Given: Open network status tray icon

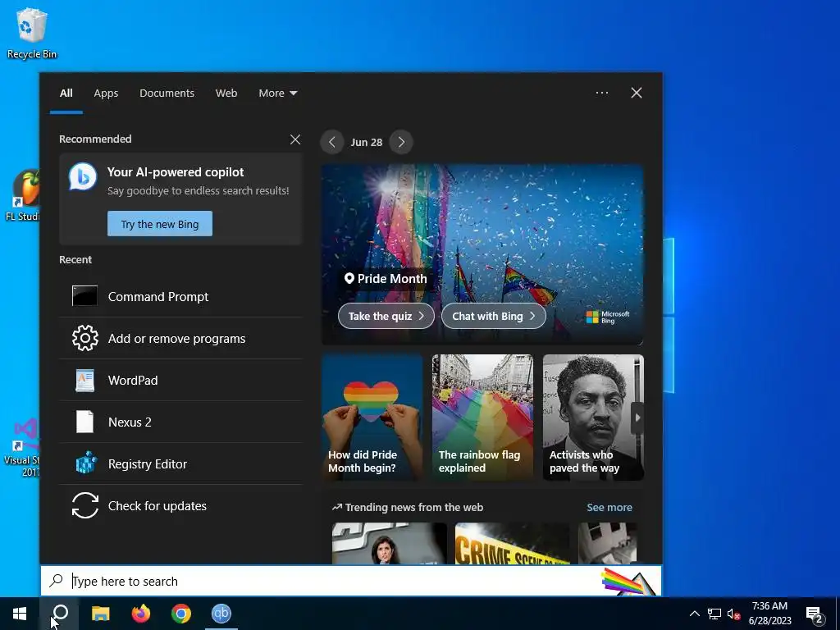Looking at the screenshot, I should pos(714,614).
